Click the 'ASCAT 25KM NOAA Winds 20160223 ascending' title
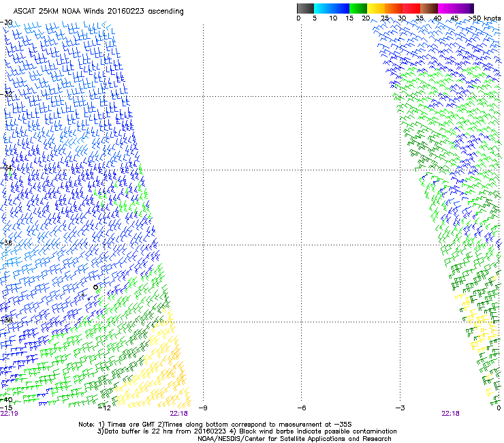504x443 pixels. [x=98, y=12]
